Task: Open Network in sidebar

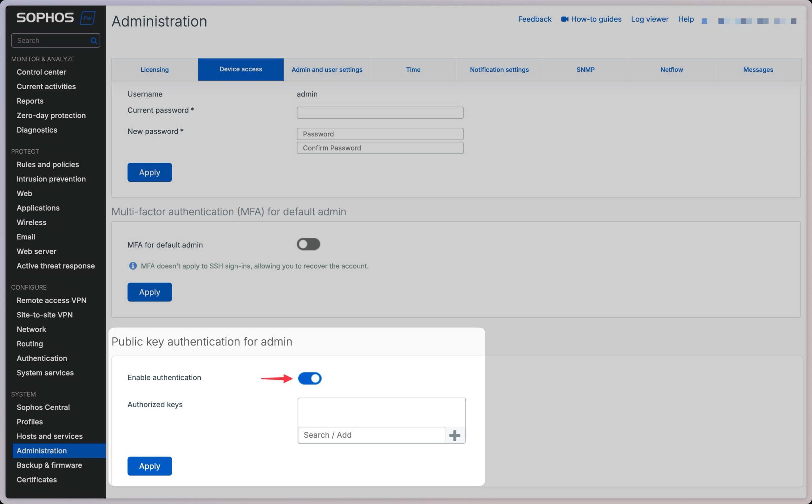Action: click(x=31, y=329)
